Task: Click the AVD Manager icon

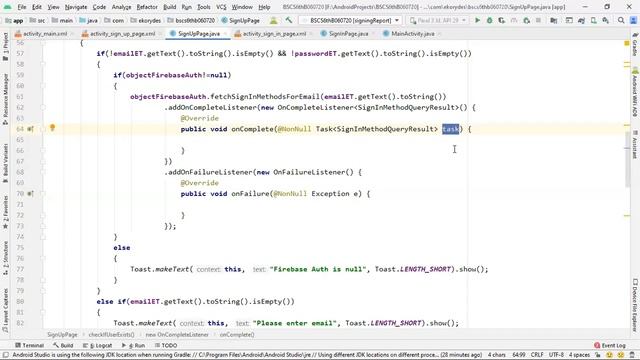Action: (593, 20)
